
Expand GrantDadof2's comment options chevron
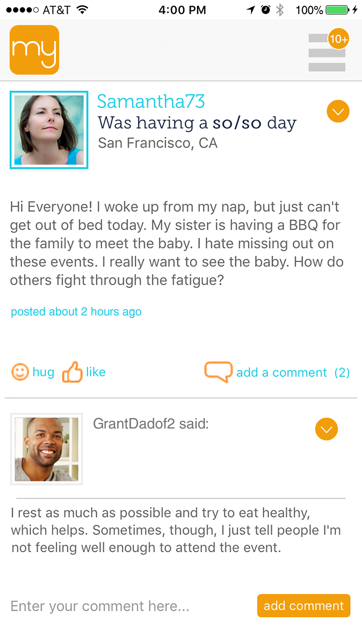(x=326, y=429)
